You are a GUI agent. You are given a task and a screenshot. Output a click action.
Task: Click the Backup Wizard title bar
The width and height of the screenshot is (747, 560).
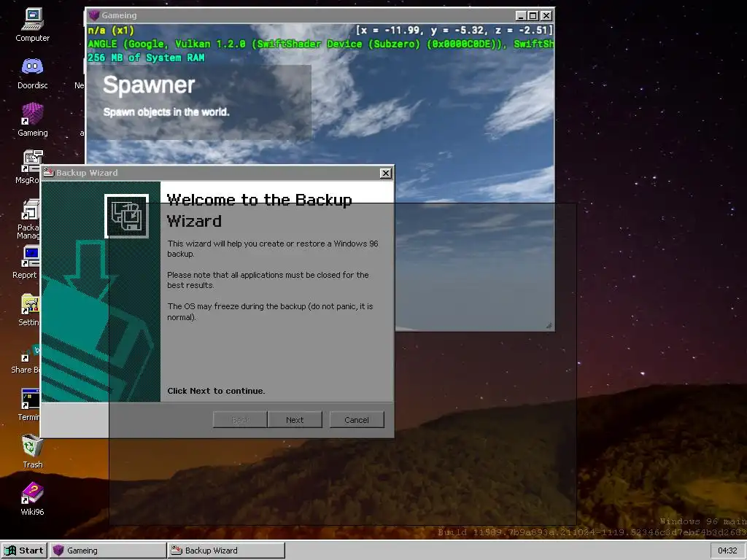click(217, 173)
